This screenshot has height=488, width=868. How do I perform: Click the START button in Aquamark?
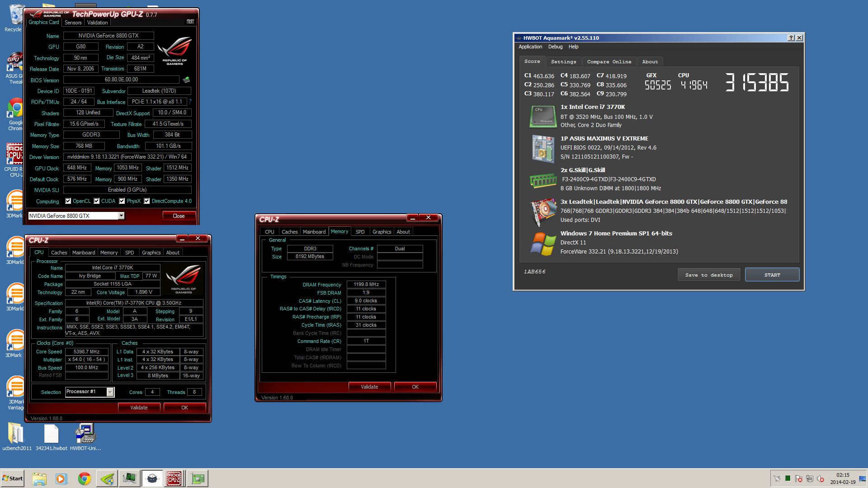772,275
